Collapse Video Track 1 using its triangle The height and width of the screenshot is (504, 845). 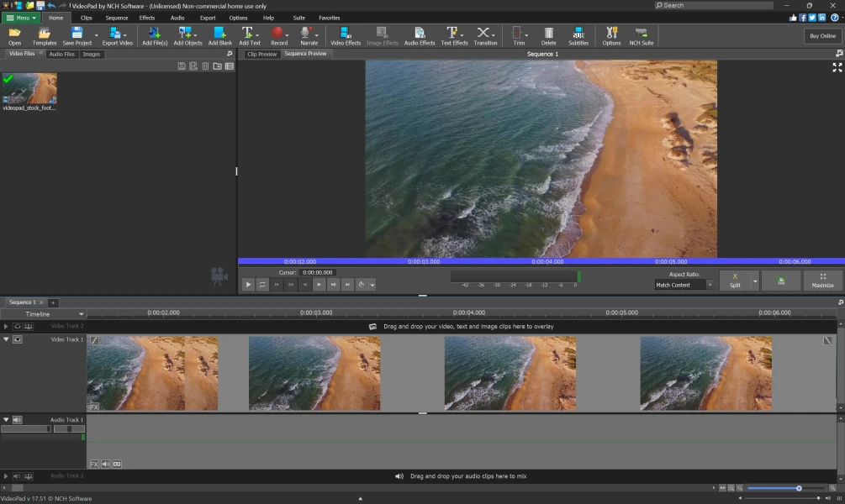pos(6,339)
